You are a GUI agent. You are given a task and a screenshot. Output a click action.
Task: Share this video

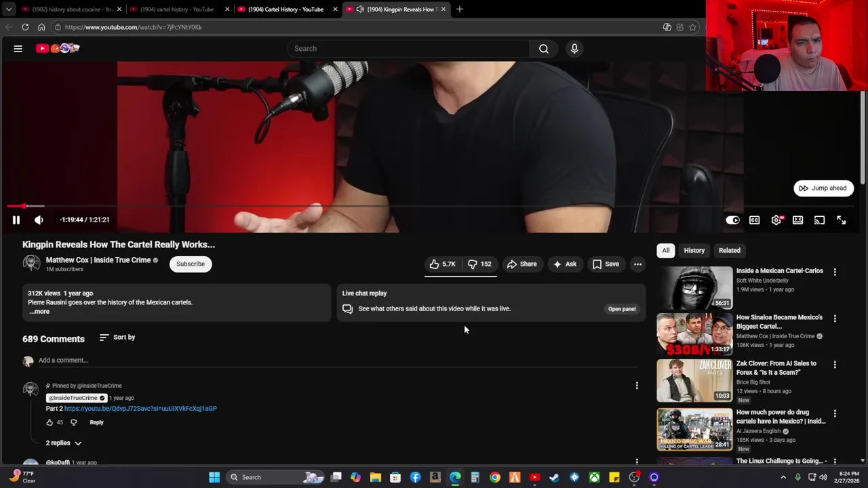coord(521,264)
